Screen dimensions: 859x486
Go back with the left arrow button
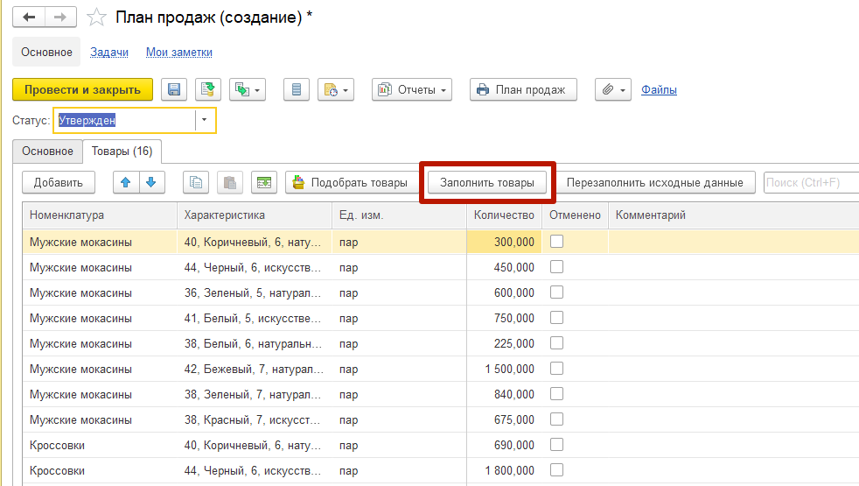click(28, 18)
